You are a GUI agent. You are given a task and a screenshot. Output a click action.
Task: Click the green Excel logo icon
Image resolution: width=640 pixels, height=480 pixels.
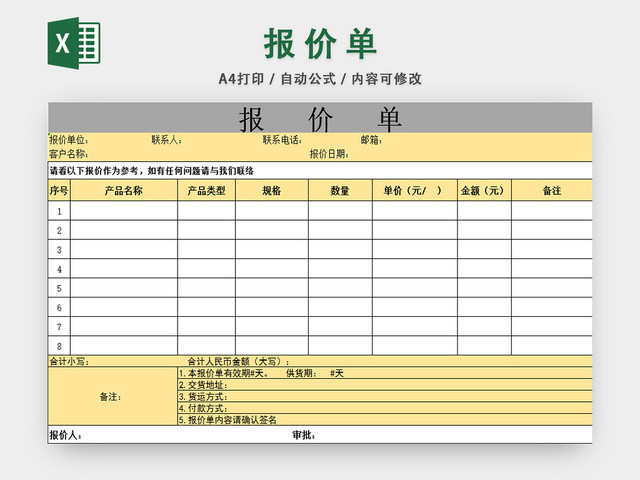click(x=74, y=43)
